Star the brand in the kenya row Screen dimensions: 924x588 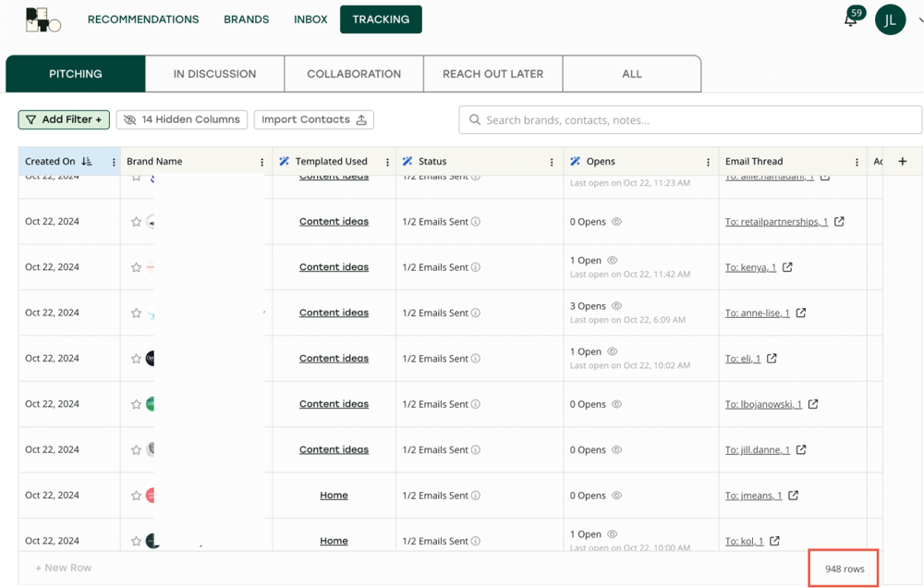pyautogui.click(x=136, y=267)
